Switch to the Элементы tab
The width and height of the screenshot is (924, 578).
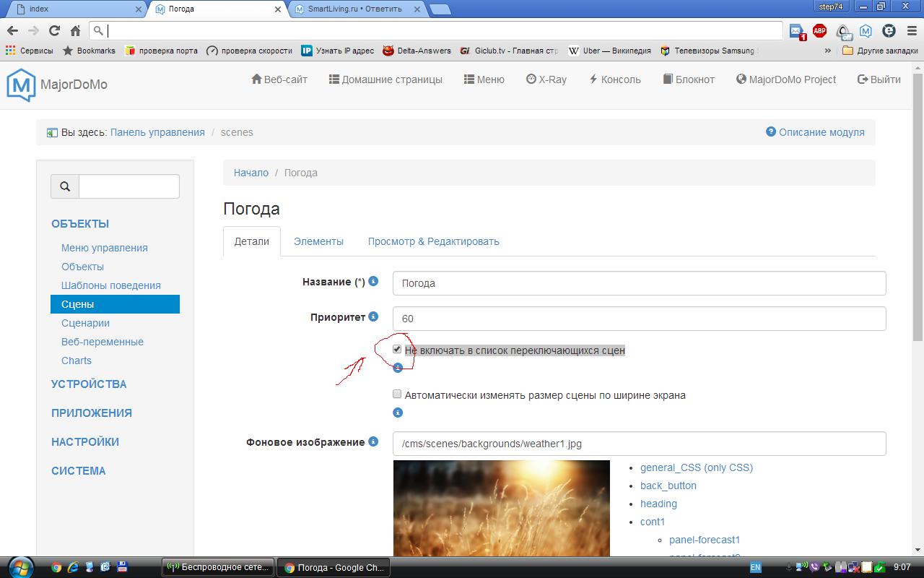tap(318, 241)
